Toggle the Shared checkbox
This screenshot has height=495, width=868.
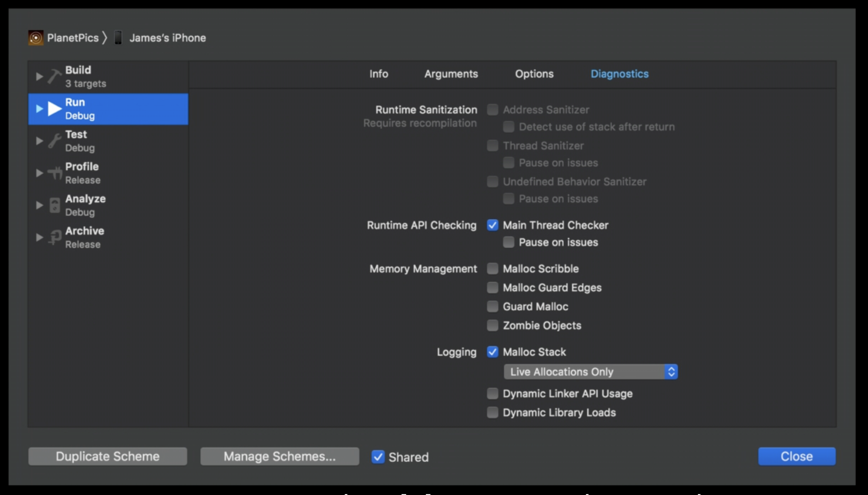tap(378, 457)
